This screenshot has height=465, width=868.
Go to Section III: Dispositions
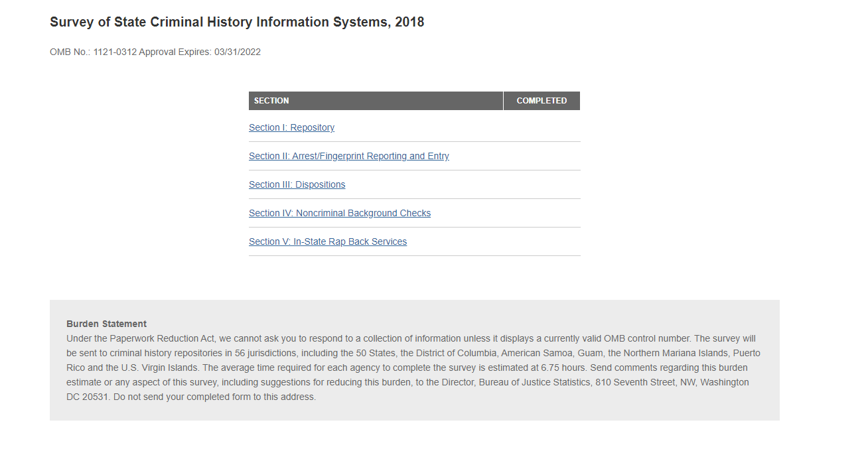(297, 184)
